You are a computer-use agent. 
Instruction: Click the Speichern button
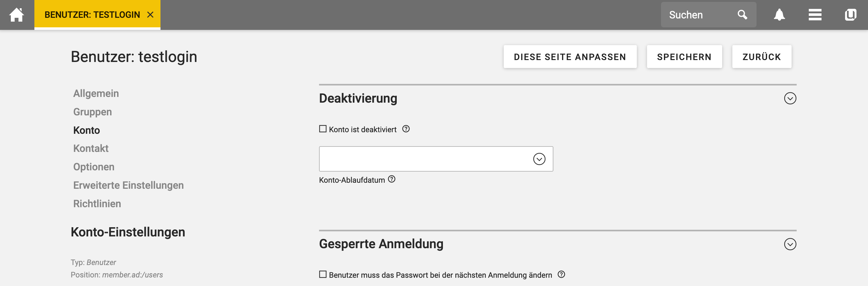(x=684, y=57)
